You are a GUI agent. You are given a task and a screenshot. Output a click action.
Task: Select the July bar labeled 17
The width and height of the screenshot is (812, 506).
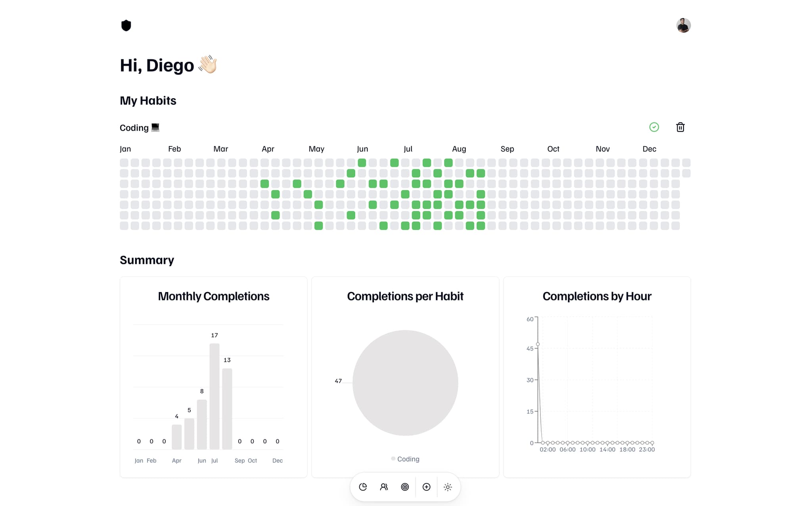point(214,396)
